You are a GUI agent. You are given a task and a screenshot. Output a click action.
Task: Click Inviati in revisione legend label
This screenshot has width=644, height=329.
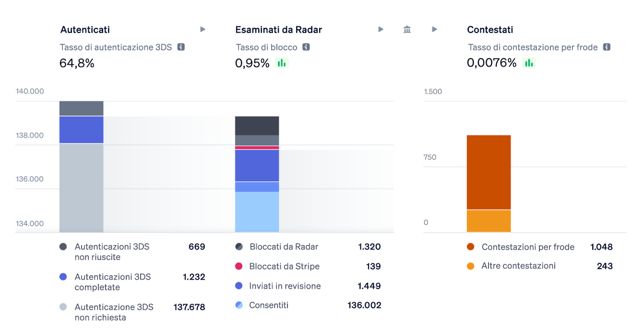tap(285, 286)
